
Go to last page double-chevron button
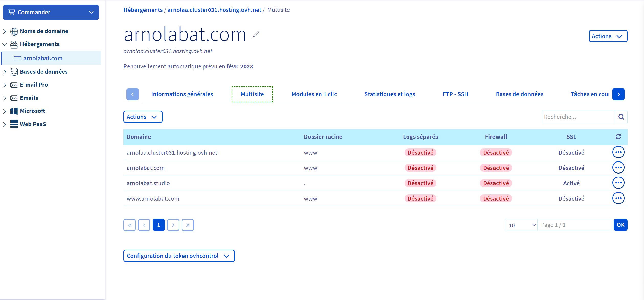[x=188, y=225]
